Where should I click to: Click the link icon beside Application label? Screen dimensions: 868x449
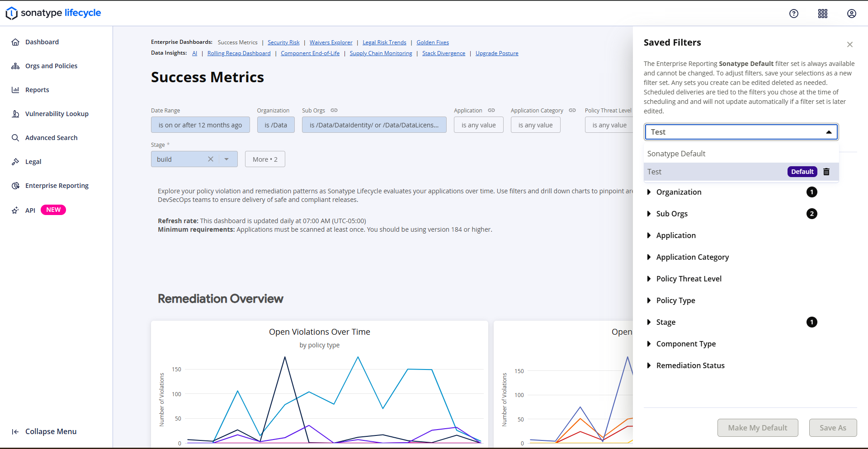491,110
